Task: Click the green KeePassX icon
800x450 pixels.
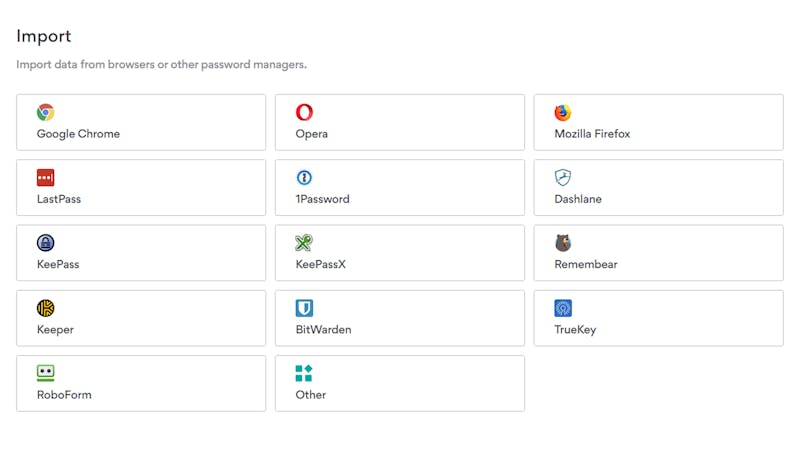Action: pos(304,243)
